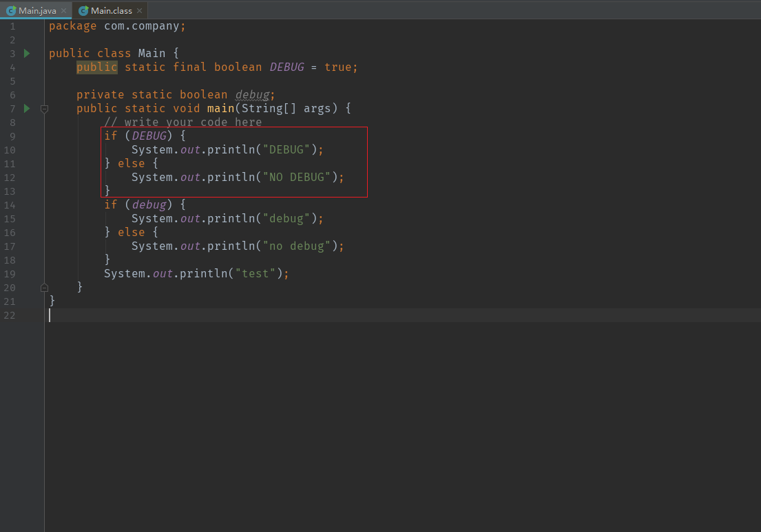Viewport: 761px width, 532px height.
Task: Collapse the class body using the bottom fold marker
Action: pos(44,287)
